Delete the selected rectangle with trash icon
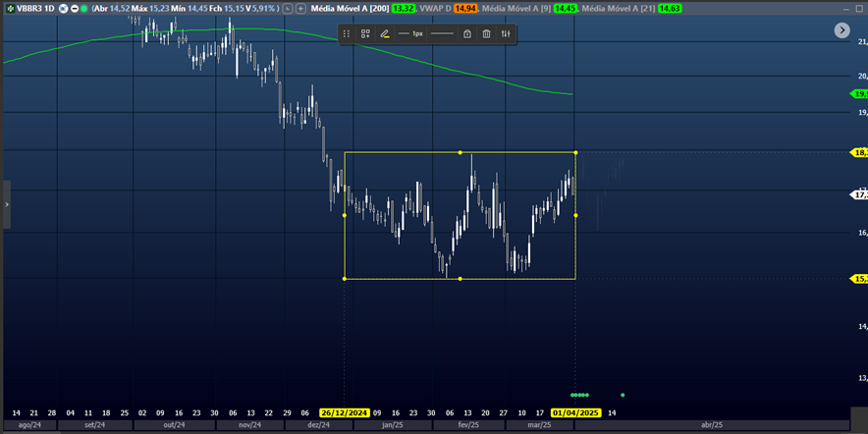868x434 pixels. pyautogui.click(x=486, y=33)
